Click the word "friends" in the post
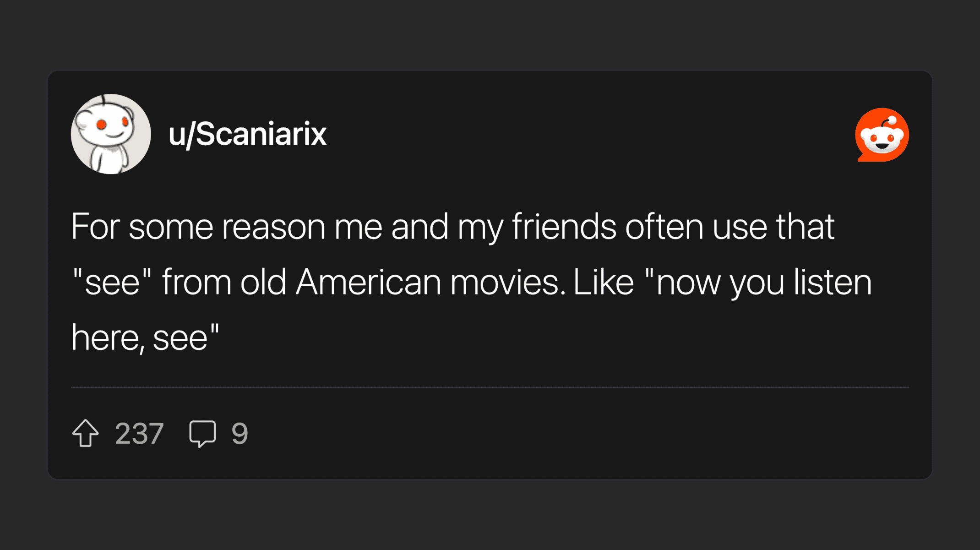This screenshot has width=980, height=550. tap(564, 226)
